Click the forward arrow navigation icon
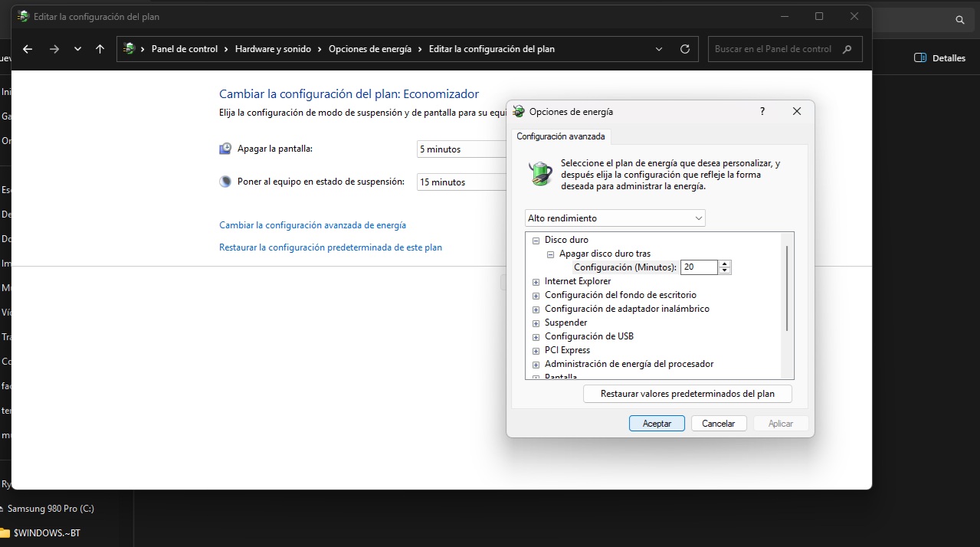The image size is (980, 547). (54, 49)
